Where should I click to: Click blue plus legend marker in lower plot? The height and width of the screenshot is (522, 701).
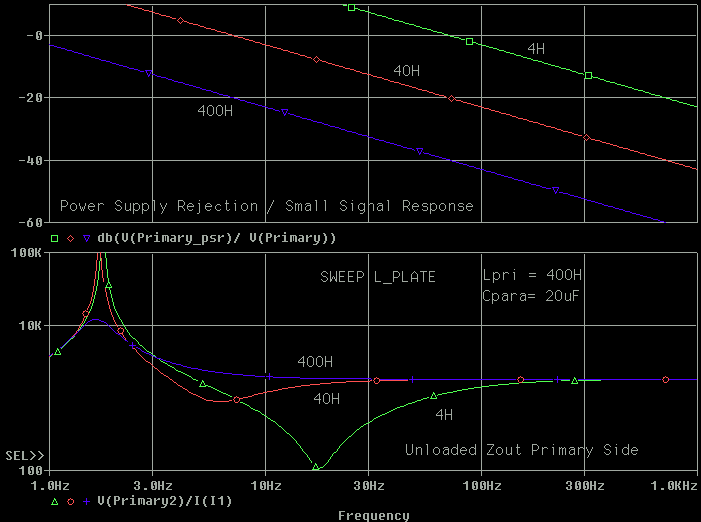point(87,501)
